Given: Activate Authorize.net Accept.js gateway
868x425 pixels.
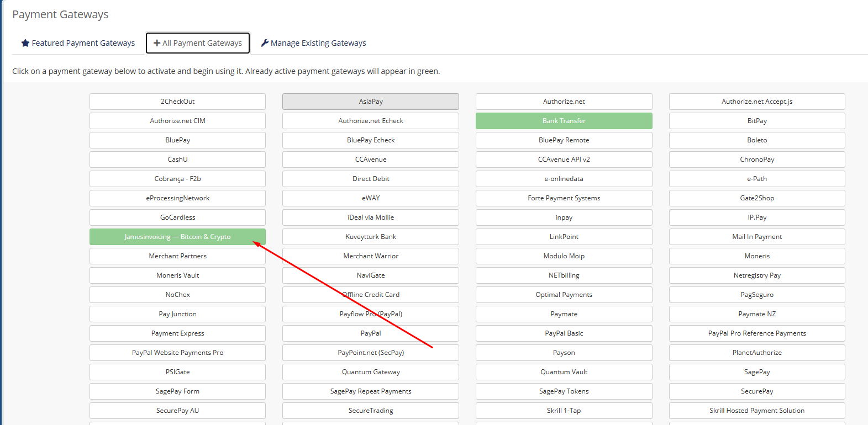Looking at the screenshot, I should tap(757, 102).
